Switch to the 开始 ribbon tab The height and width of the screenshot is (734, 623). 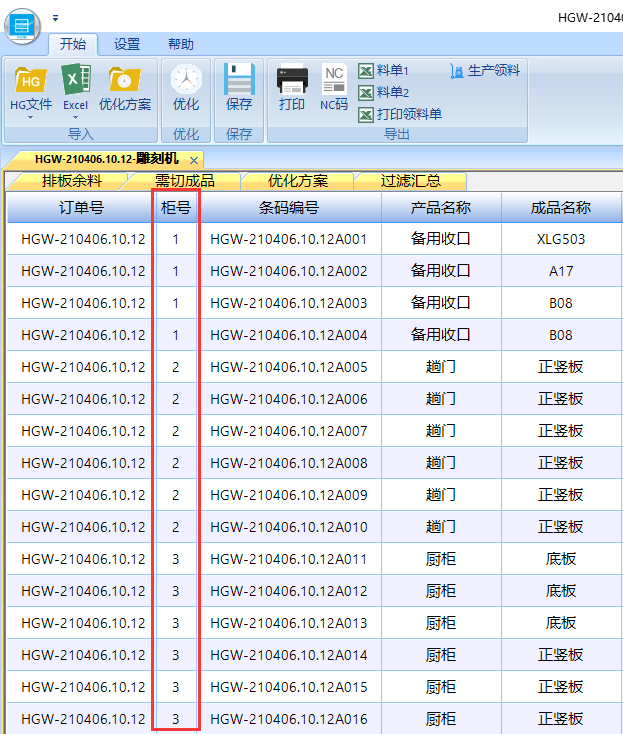point(73,44)
